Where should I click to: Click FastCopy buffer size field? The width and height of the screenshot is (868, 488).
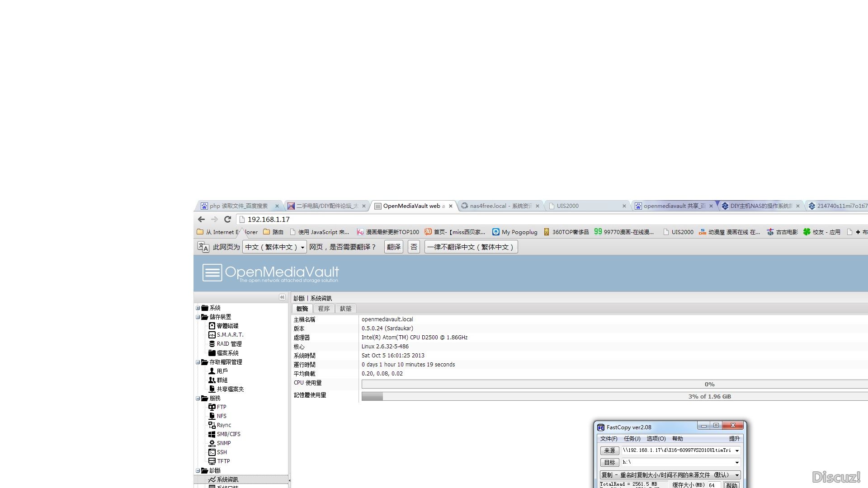point(714,485)
